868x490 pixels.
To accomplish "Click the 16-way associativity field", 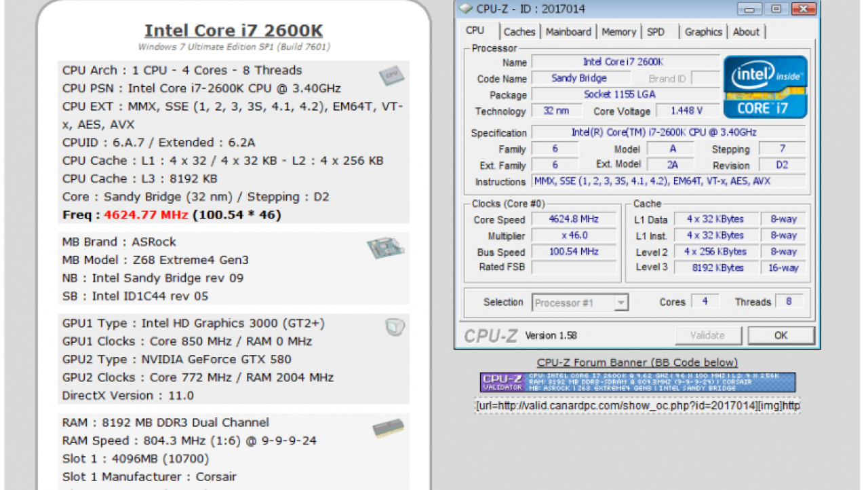I will coord(784,267).
